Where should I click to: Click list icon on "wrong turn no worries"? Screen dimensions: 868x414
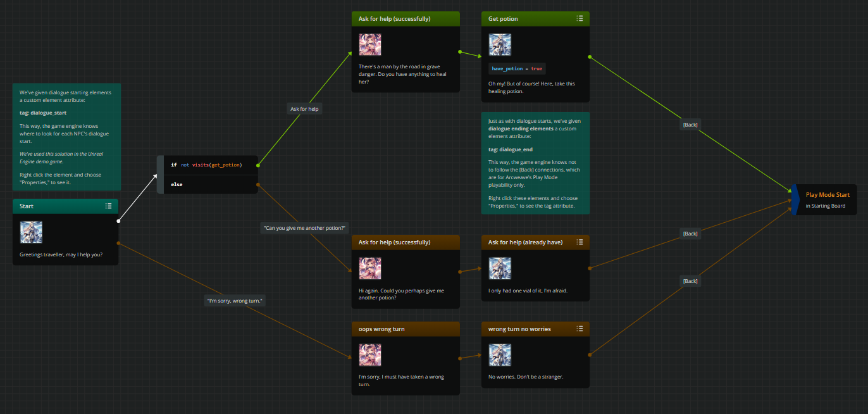[580, 329]
